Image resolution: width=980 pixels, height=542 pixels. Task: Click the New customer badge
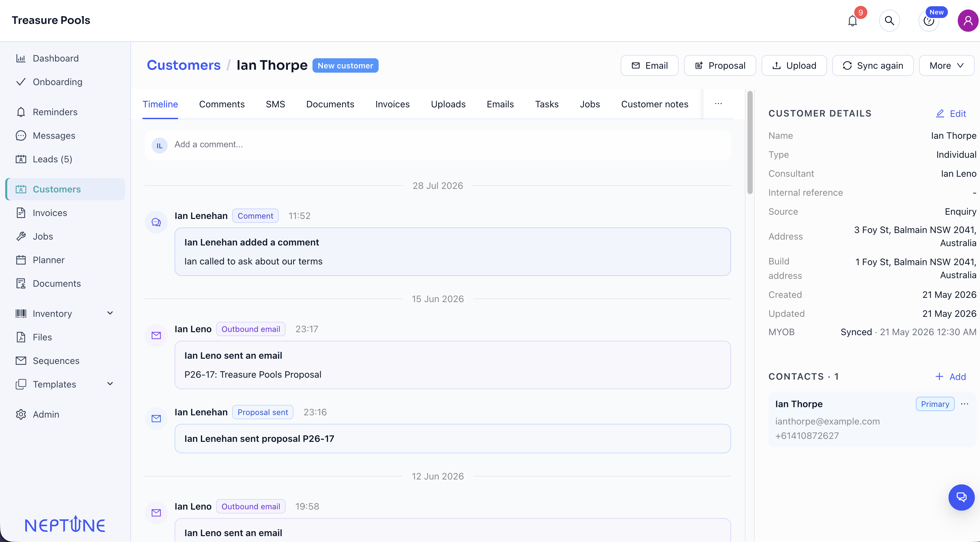tap(345, 65)
